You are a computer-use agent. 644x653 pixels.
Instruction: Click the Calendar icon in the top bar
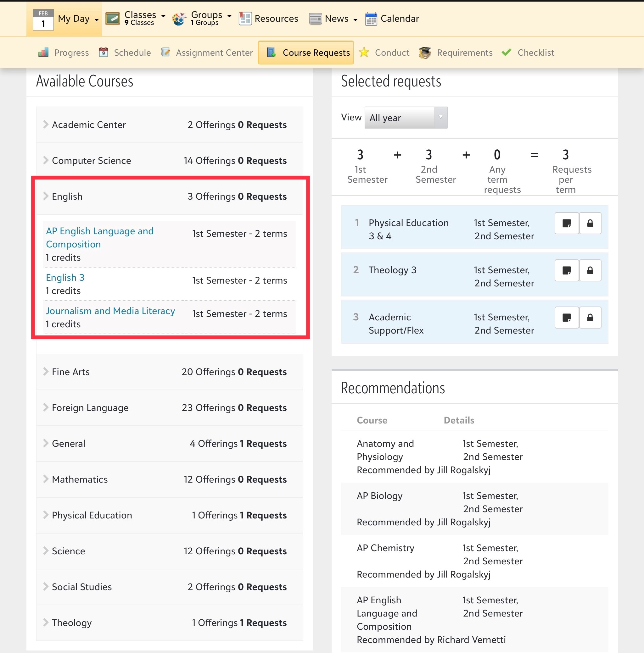(x=371, y=19)
